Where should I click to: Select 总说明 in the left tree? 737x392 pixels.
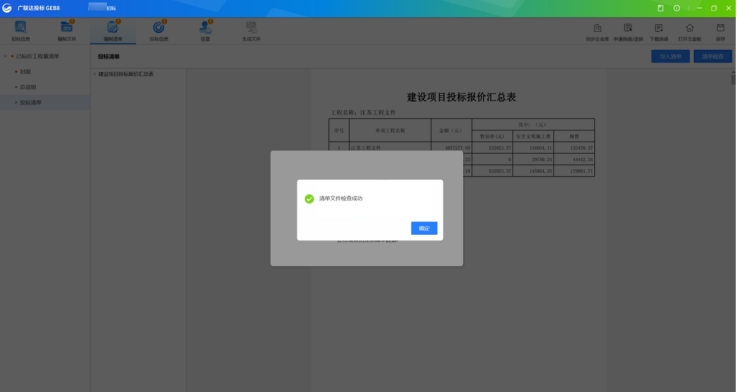pos(28,87)
